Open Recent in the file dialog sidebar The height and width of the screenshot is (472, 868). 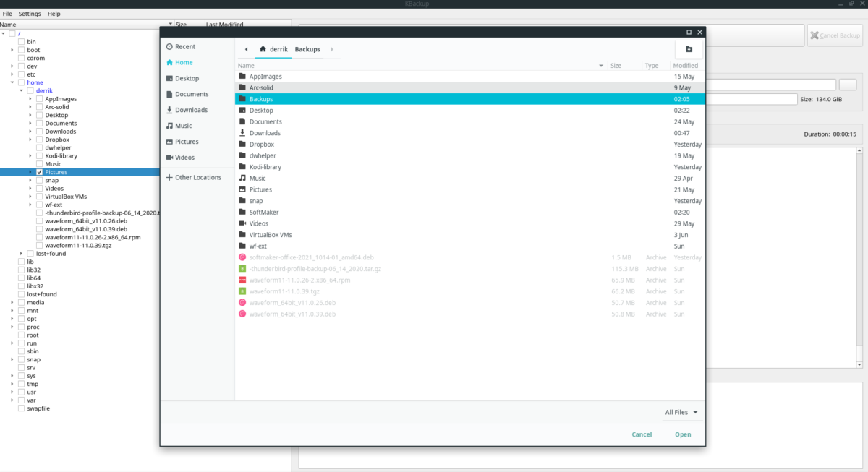pyautogui.click(x=185, y=46)
